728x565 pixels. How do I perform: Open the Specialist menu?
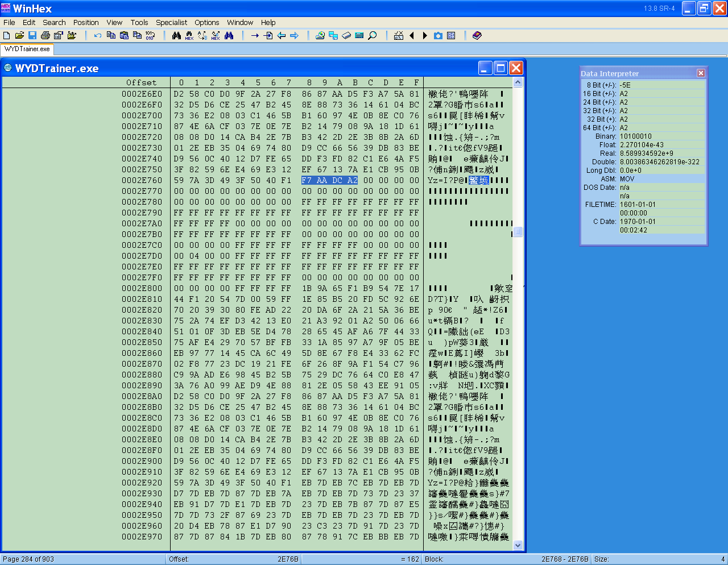click(171, 22)
